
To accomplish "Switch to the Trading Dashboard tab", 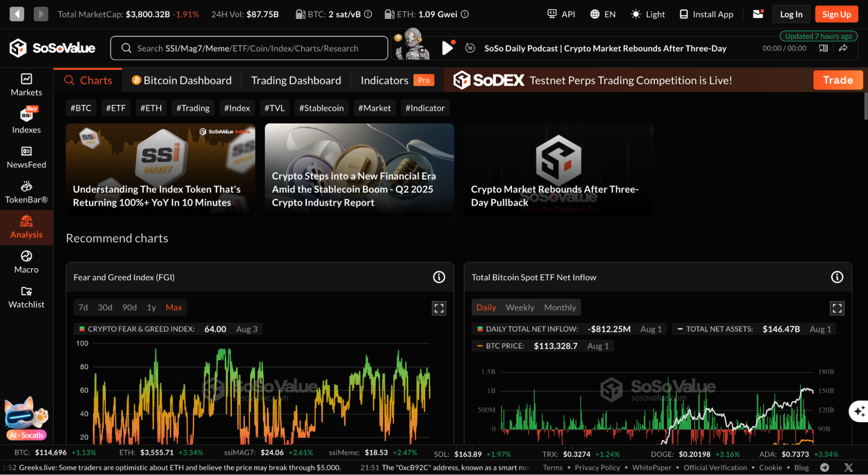I will click(296, 80).
